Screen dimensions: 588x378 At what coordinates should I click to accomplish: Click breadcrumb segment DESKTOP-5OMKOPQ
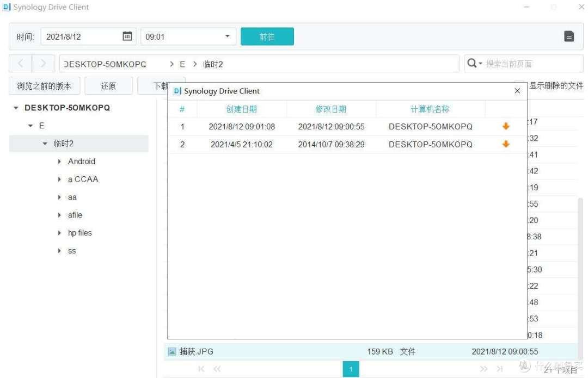(105, 64)
